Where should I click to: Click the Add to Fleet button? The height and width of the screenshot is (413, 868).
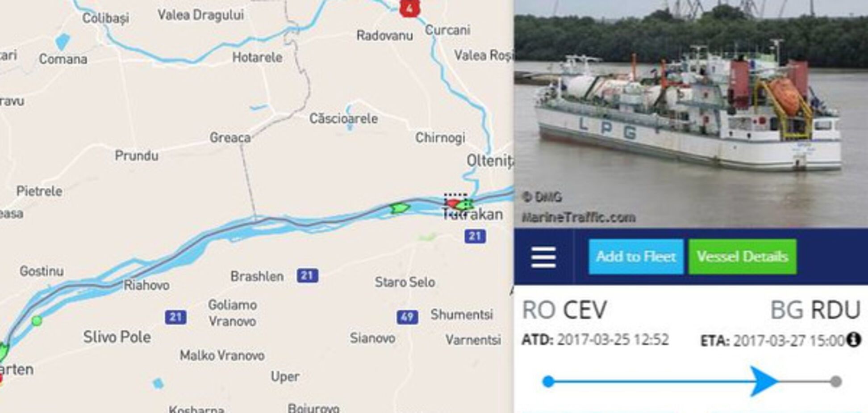tap(636, 257)
